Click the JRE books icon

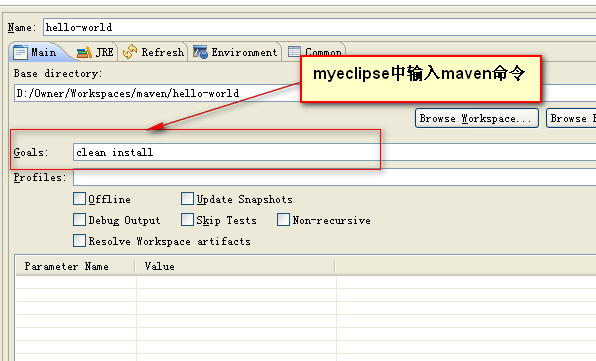pos(84,52)
